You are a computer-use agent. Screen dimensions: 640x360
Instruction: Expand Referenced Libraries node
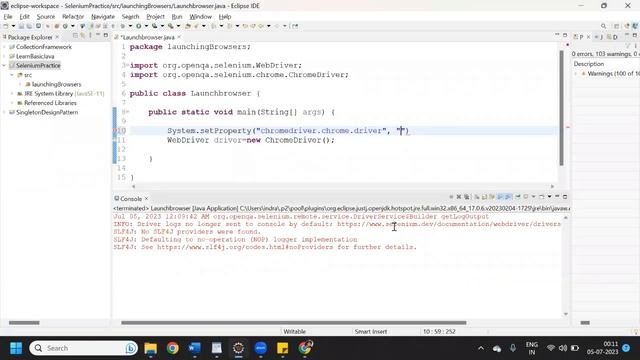12,103
